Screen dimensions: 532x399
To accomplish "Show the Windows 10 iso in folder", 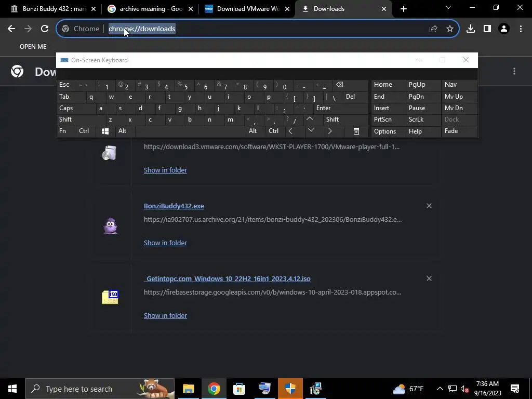I will pos(165,315).
